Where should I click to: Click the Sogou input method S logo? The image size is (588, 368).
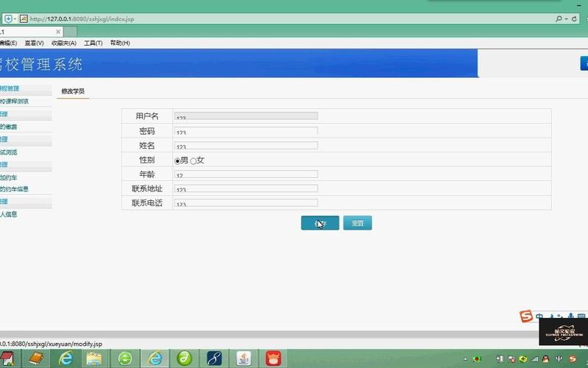click(x=526, y=316)
